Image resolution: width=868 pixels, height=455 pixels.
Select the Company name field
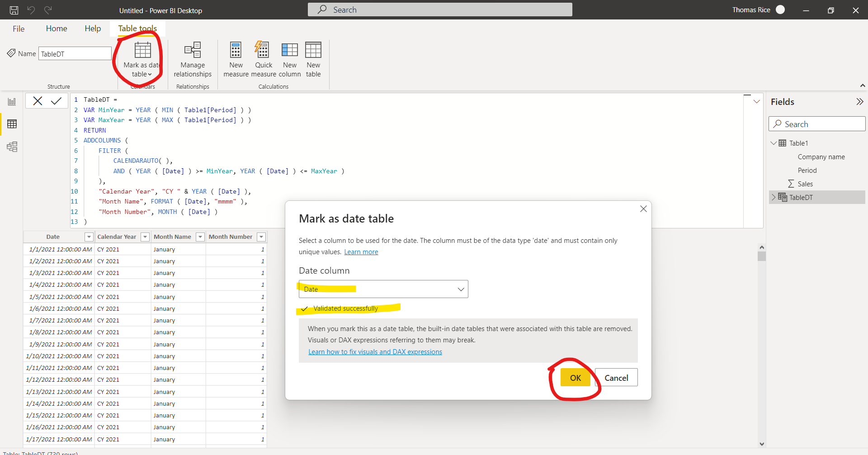[821, 157]
